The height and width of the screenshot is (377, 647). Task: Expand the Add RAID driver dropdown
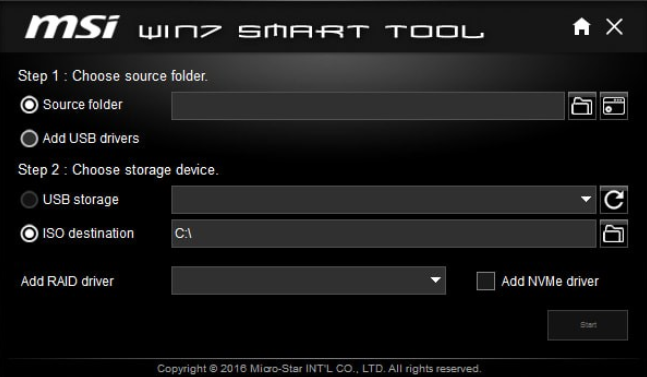point(309,280)
